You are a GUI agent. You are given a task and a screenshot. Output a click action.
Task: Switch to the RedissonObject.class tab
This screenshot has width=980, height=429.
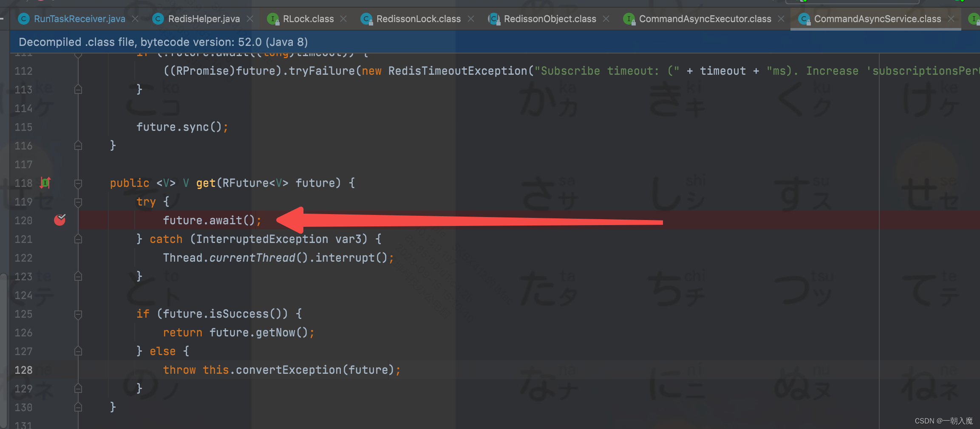[549, 19]
